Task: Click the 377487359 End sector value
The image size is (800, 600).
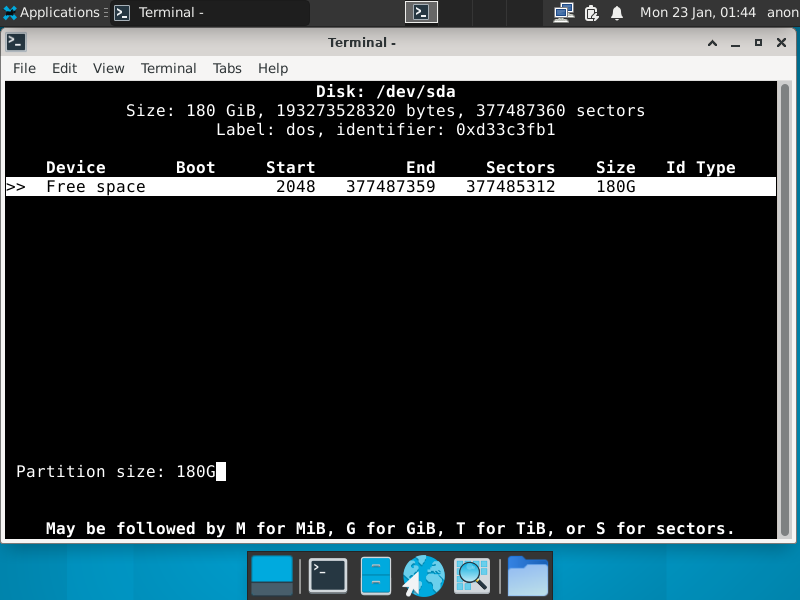Action: coord(391,186)
